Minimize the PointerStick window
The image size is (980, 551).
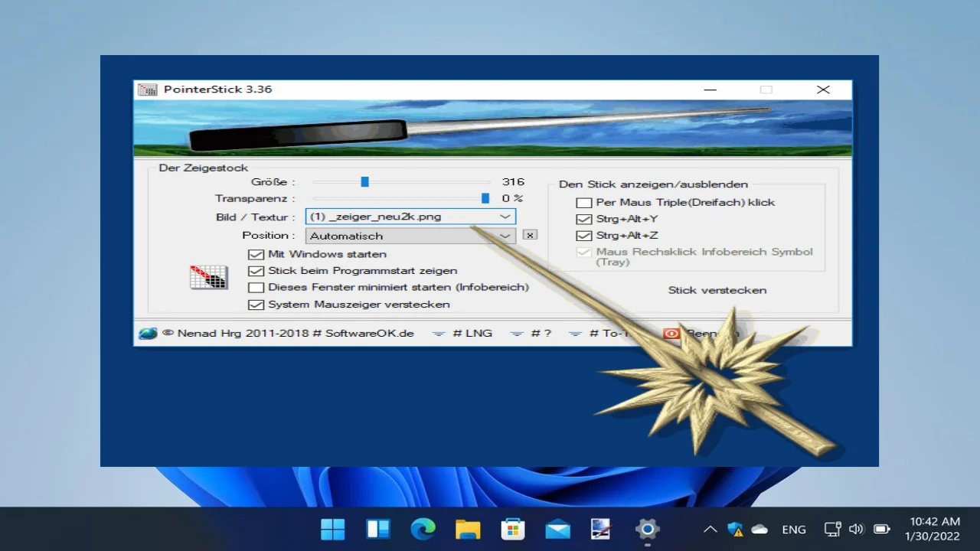click(710, 90)
